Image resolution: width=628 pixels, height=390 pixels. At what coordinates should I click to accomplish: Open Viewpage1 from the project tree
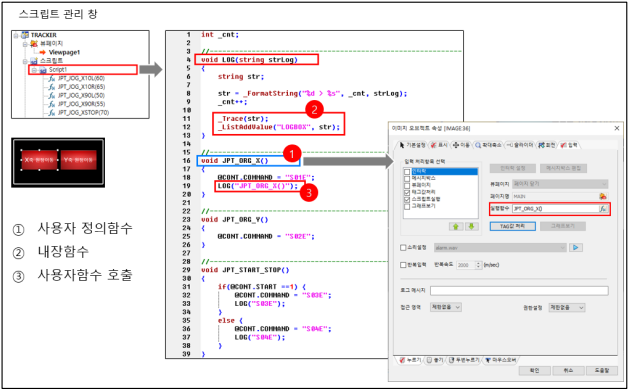(64, 52)
